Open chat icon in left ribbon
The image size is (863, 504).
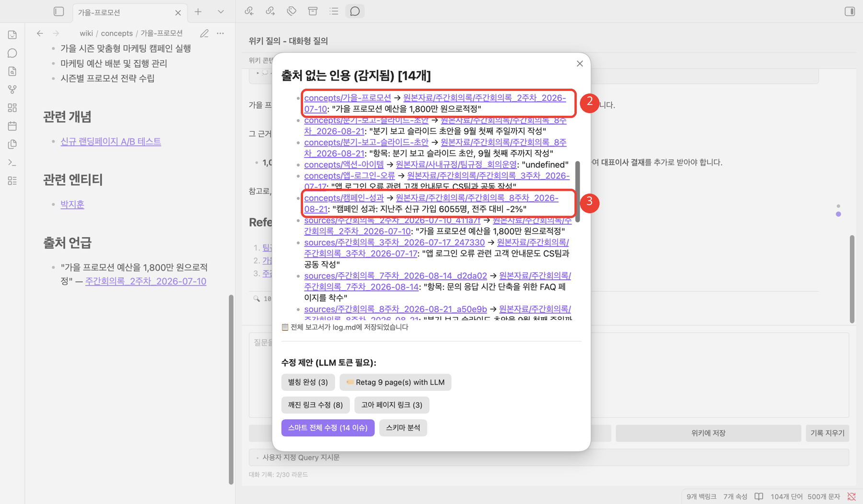pos(12,53)
